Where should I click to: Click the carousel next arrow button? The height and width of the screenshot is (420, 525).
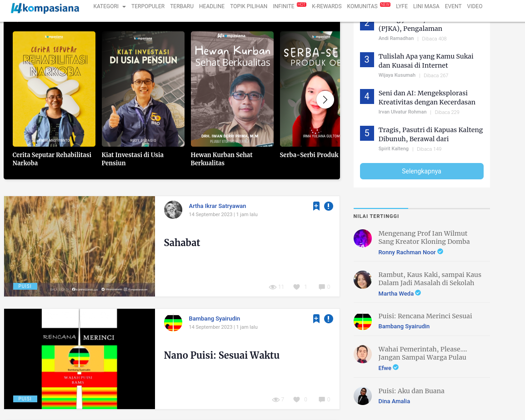click(x=325, y=99)
